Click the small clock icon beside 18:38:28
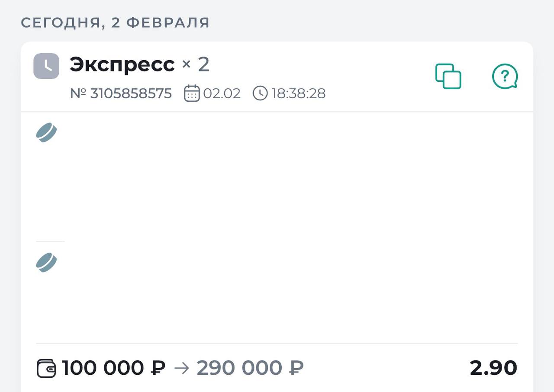Screen dimensions: 554x392 click(260, 93)
